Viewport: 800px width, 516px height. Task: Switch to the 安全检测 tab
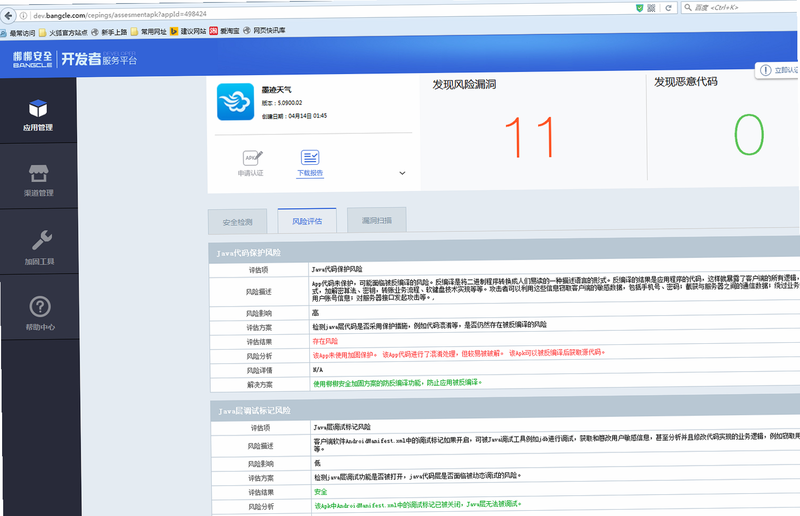coord(238,222)
